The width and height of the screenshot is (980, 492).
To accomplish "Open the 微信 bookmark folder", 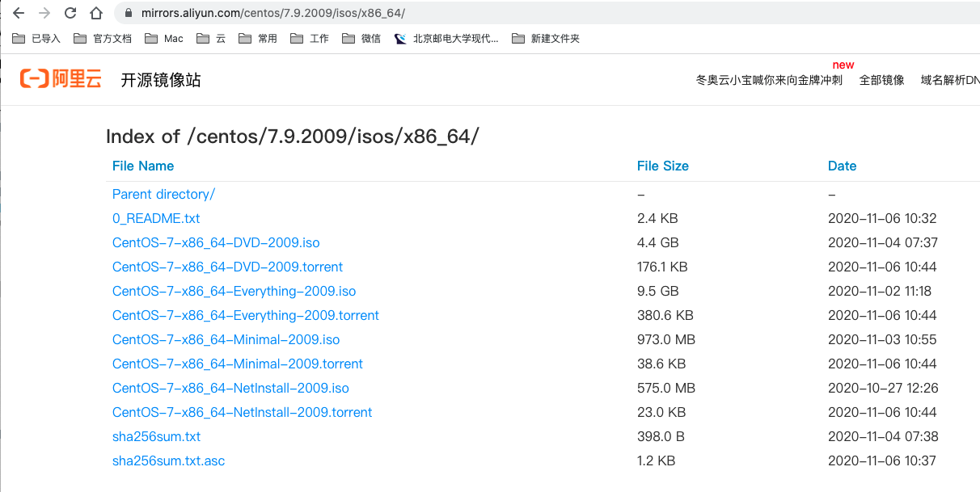I will point(361,38).
